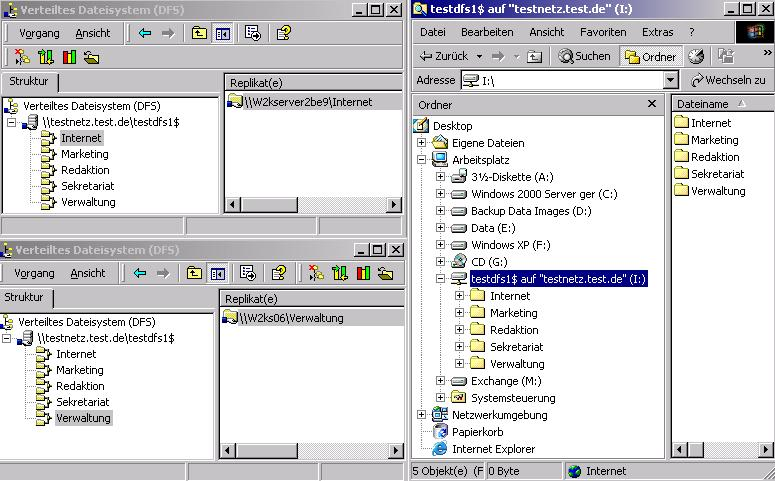Open Datei menu in Explorer

click(x=432, y=32)
